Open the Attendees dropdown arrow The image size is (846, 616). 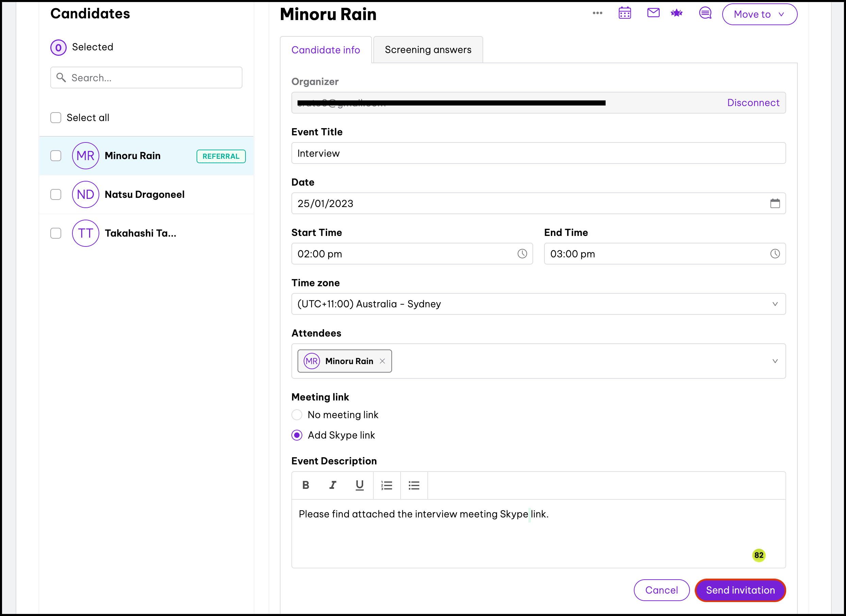(x=775, y=361)
